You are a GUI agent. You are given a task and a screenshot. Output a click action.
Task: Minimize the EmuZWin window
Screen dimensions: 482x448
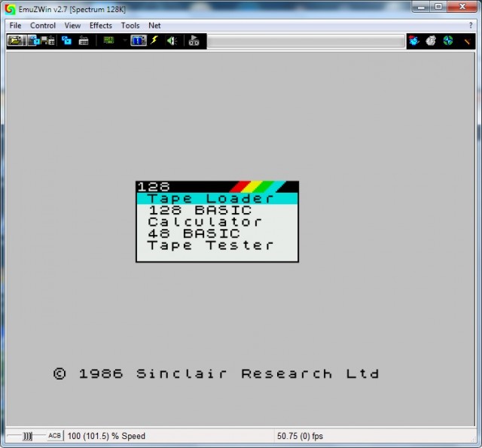pyautogui.click(x=422, y=7)
